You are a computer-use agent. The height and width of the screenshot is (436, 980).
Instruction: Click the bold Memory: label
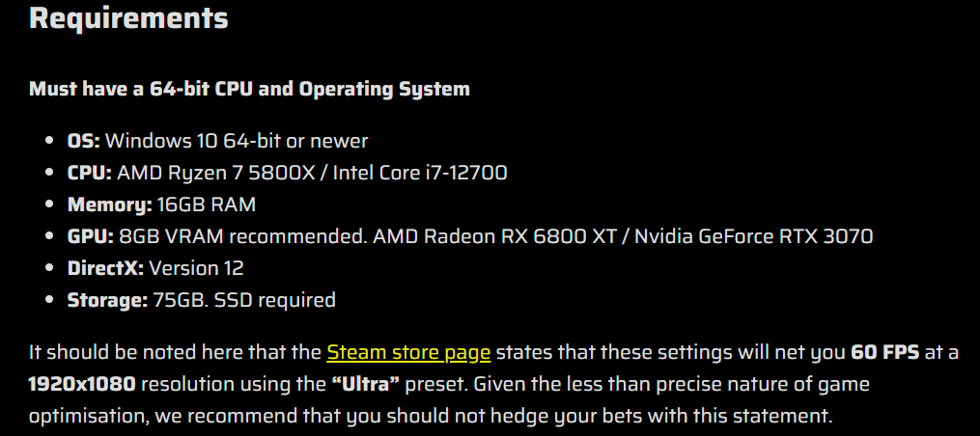pyautogui.click(x=110, y=204)
